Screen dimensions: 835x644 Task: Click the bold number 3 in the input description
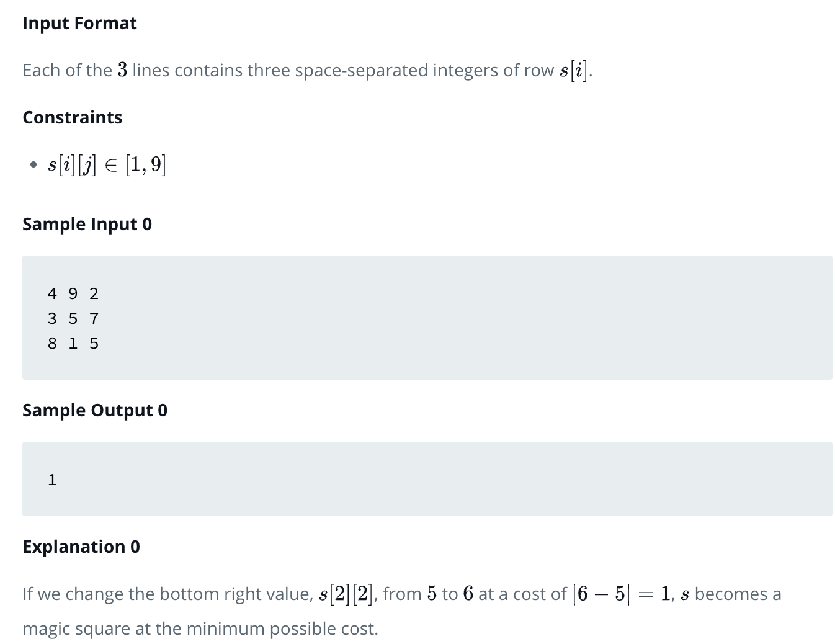click(x=122, y=70)
